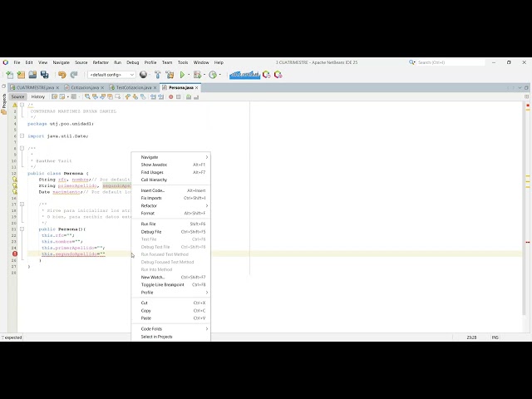Image resolution: width=532 pixels, height=399 pixels.
Task: Click the Open Project toolbar icon
Action: click(32, 75)
